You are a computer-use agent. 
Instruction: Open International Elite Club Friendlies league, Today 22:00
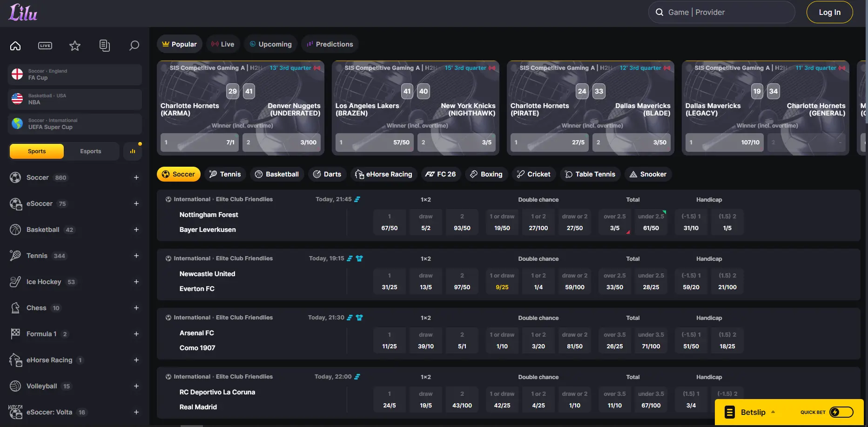tap(223, 377)
